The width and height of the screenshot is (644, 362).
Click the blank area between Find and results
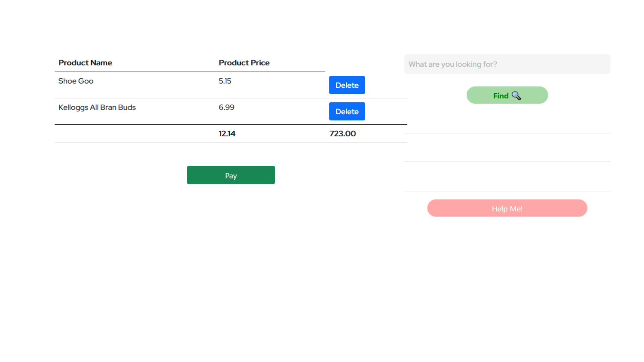[507, 119]
